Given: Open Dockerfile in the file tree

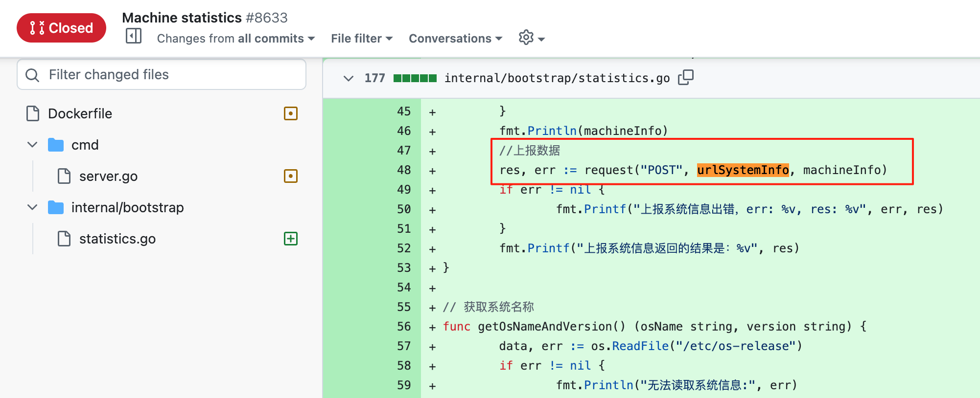Looking at the screenshot, I should pos(80,113).
